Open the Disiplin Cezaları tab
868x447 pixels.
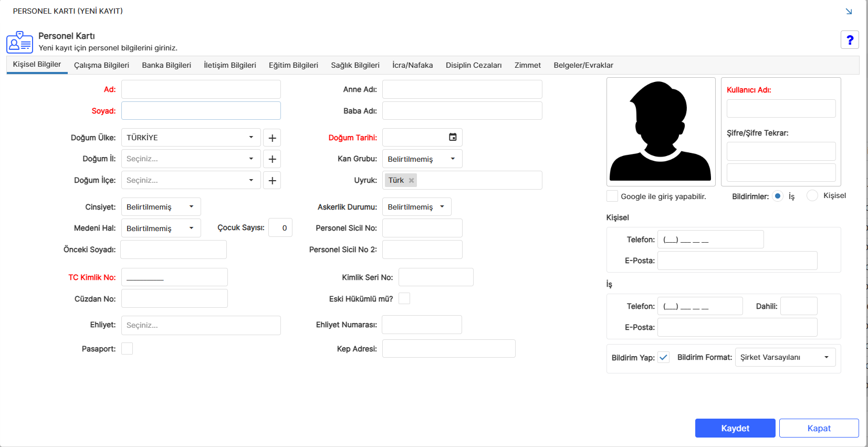coord(474,65)
